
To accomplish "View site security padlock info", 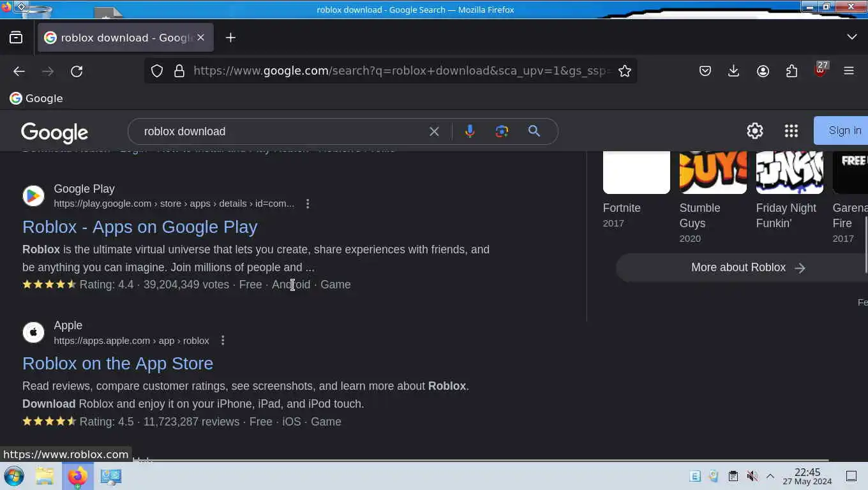I will (179, 71).
